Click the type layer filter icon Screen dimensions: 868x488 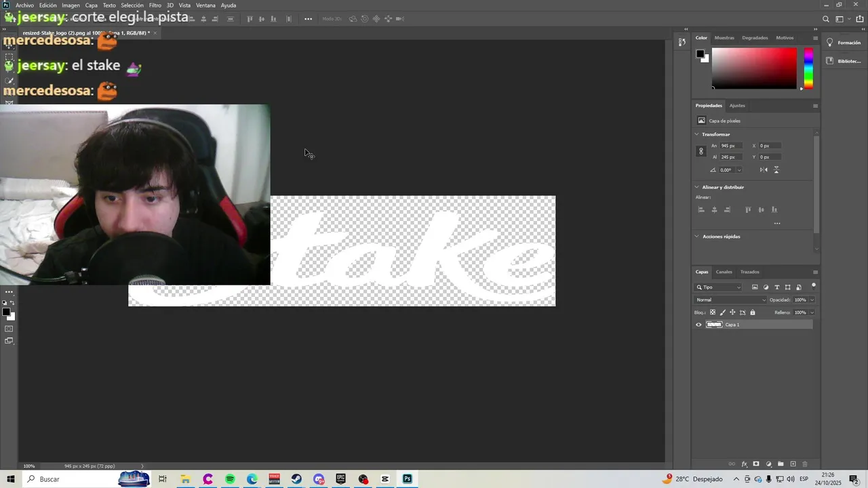[777, 287]
